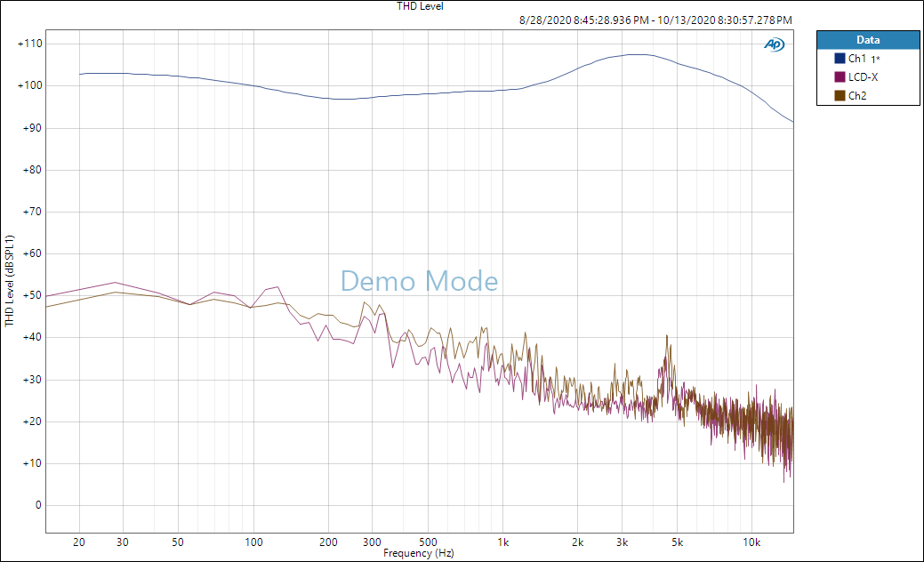Click the +40 tick on vertical axis

pyautogui.click(x=32, y=337)
